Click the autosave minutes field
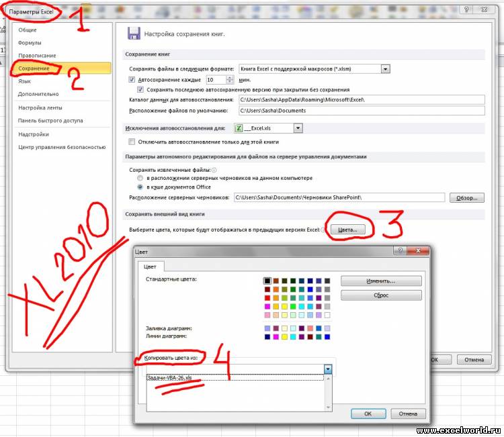 [x=216, y=80]
